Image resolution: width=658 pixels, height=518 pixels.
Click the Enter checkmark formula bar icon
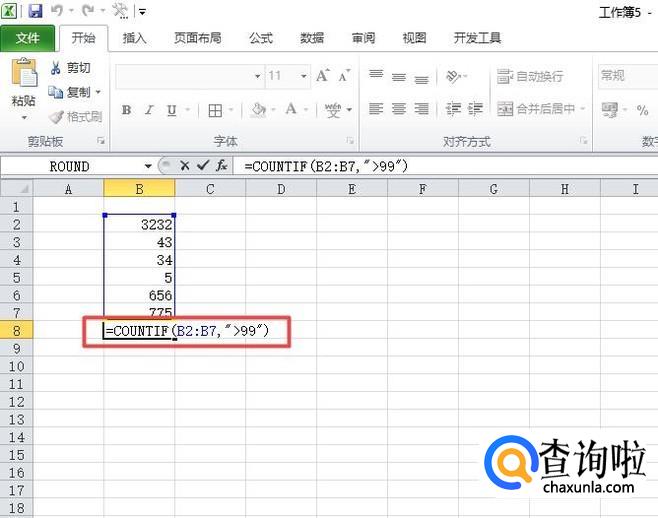[x=203, y=166]
